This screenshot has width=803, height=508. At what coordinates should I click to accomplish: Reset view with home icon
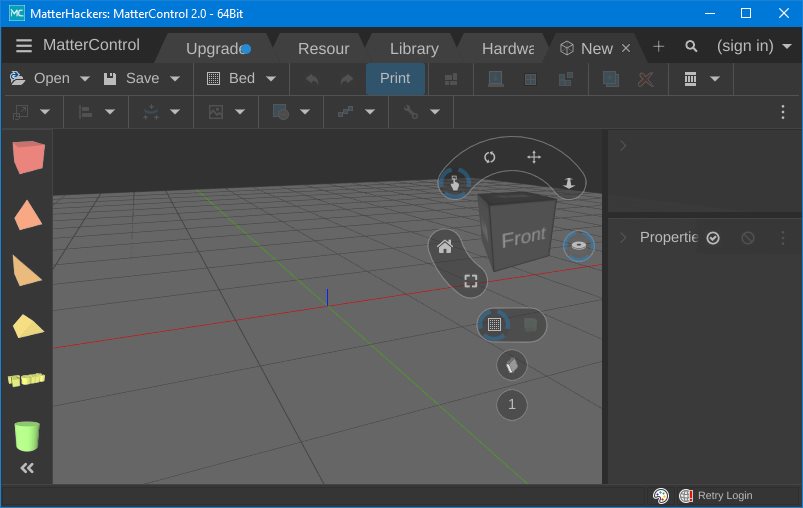click(x=445, y=247)
